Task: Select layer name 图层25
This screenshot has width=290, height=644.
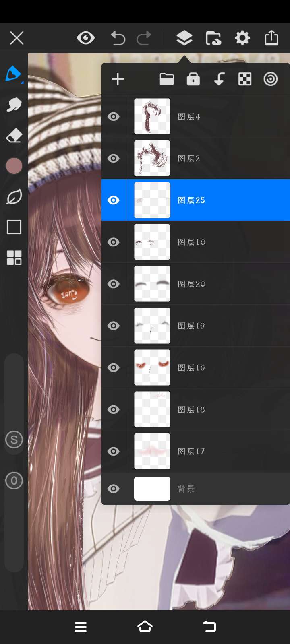Action: click(x=191, y=200)
